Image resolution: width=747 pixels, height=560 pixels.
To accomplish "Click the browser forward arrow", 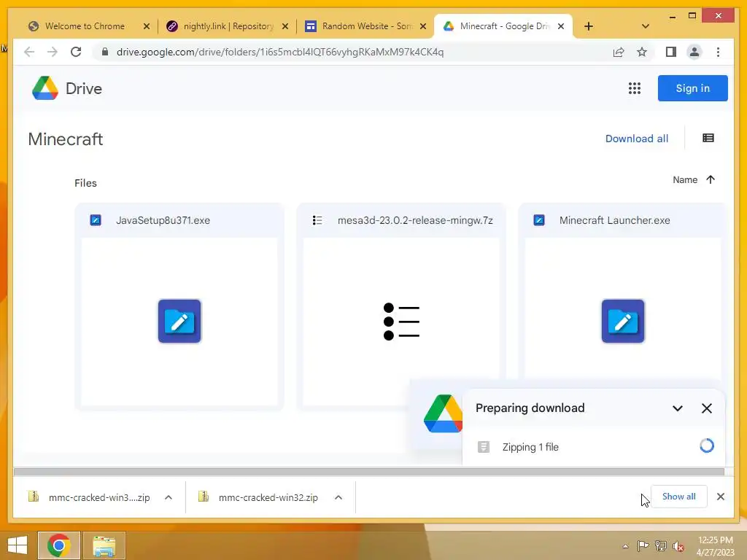I will [53, 52].
